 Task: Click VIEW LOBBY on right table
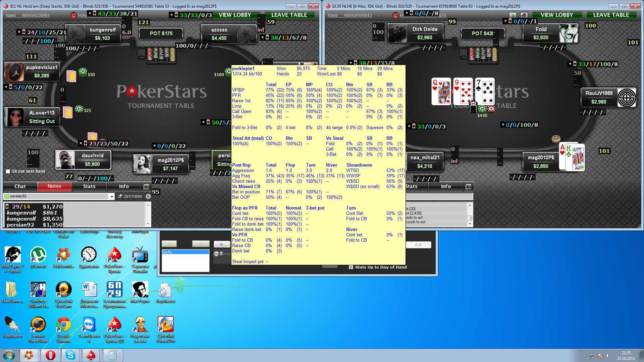557,15
